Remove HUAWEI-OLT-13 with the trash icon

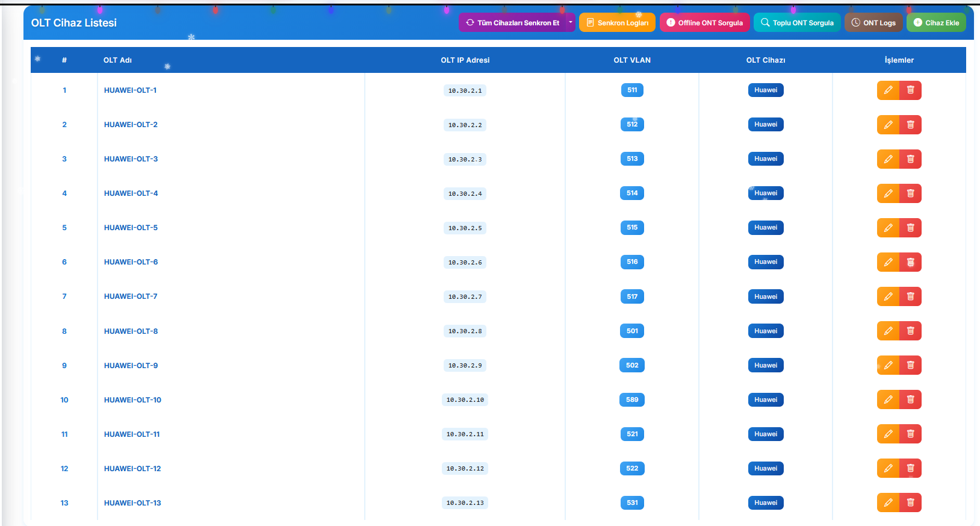click(910, 503)
